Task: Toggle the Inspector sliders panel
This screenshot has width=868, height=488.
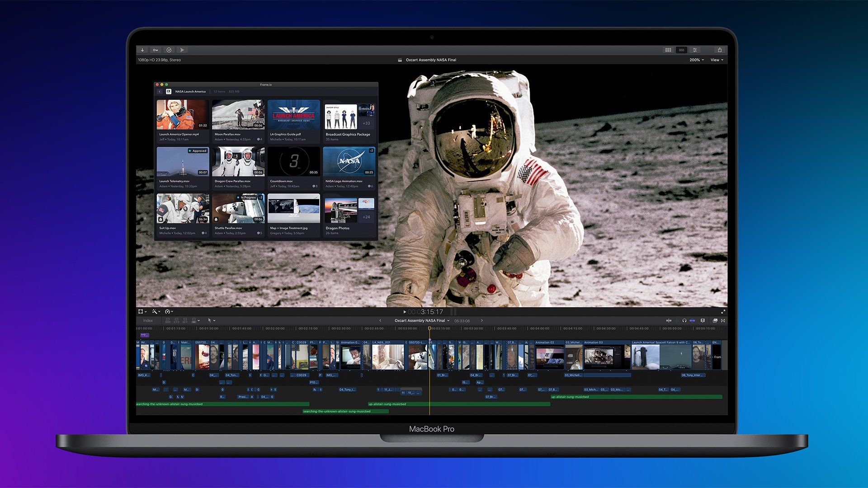Action: point(695,50)
